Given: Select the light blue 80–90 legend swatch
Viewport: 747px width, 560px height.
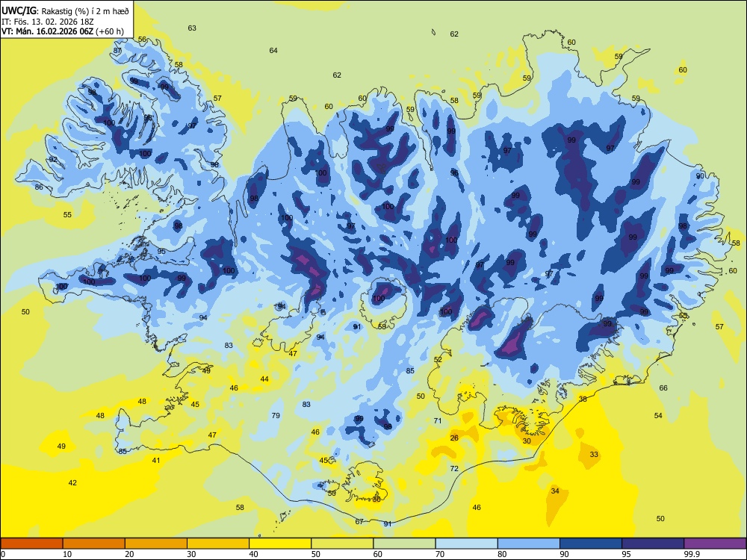Looking at the screenshot, I should click(x=528, y=544).
